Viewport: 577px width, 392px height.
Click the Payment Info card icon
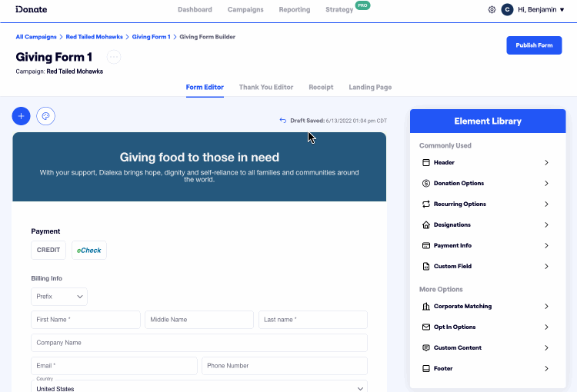pyautogui.click(x=425, y=246)
